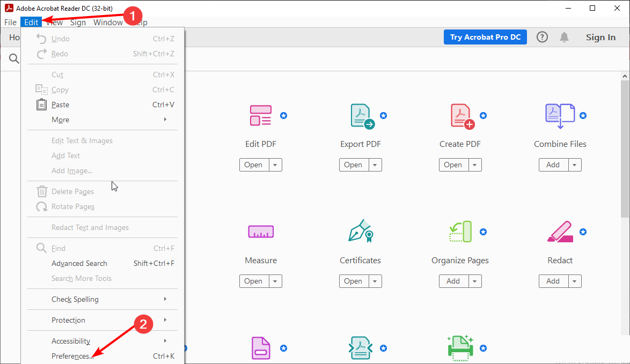Image resolution: width=630 pixels, height=364 pixels.
Task: Click the search magnifier icon on toolbar
Action: [14, 58]
